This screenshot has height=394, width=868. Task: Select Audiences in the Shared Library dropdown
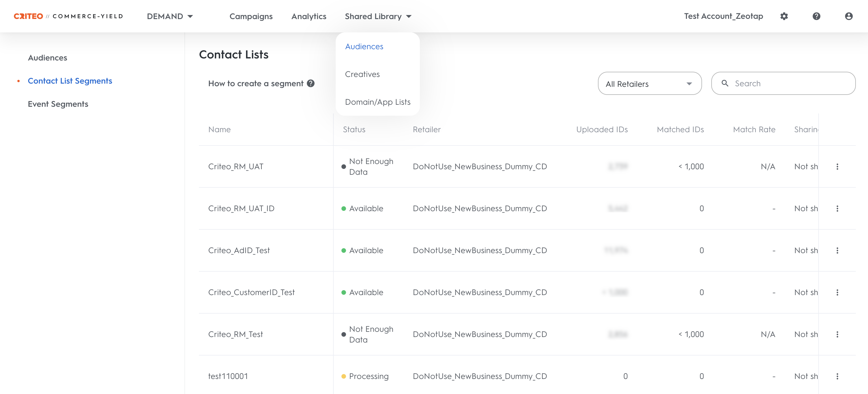coord(364,47)
